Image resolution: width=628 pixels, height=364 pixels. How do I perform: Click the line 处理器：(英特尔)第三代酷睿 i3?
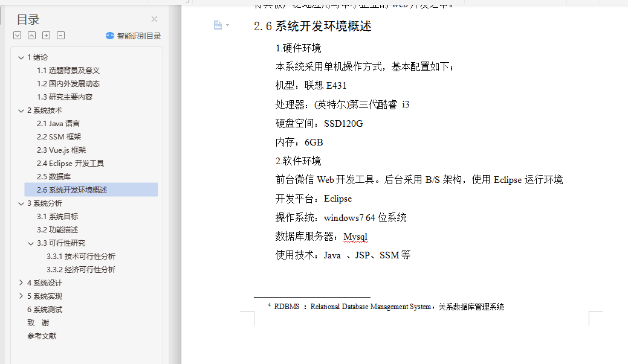[342, 104]
